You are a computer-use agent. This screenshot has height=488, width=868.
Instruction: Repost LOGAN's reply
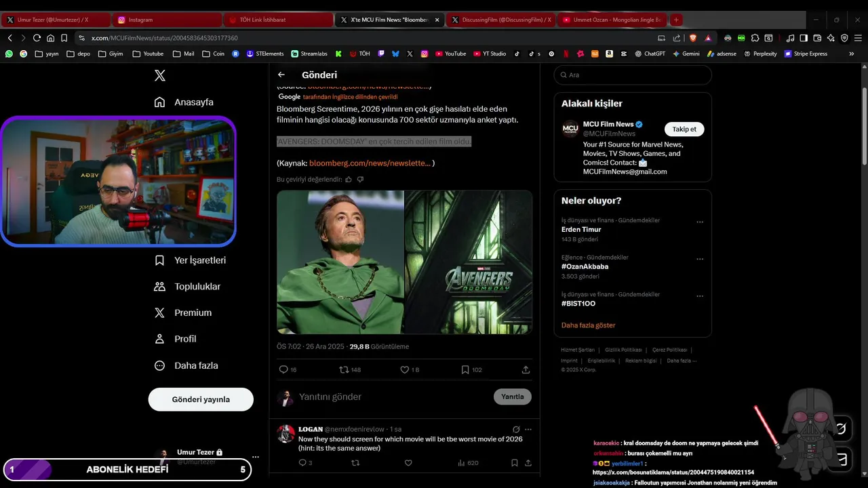click(355, 463)
